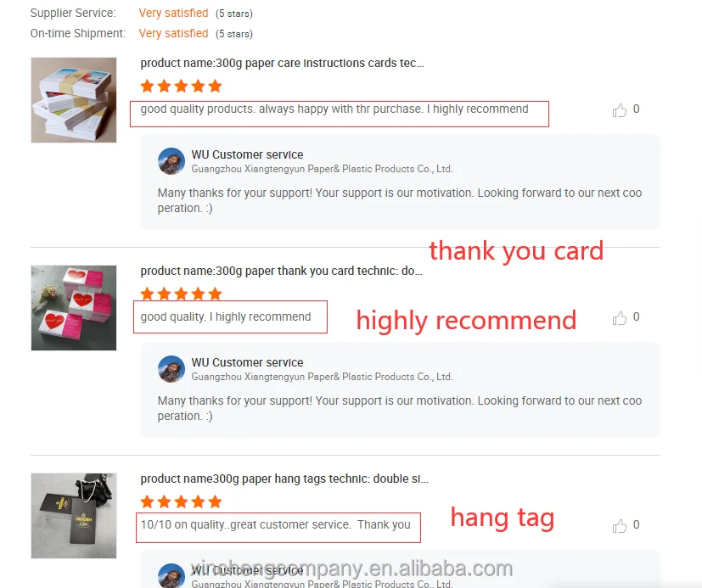
Task: Click Guangzhou Xiangtengyun company name in second reply
Action: coord(322,377)
